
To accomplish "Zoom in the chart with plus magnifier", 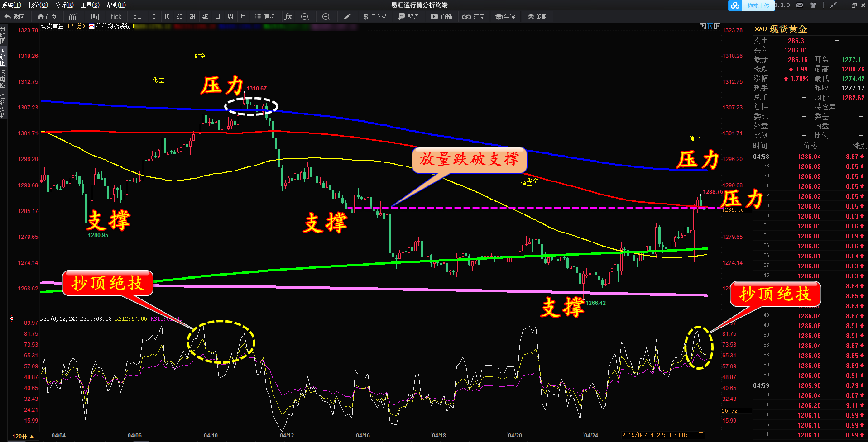I will (326, 17).
